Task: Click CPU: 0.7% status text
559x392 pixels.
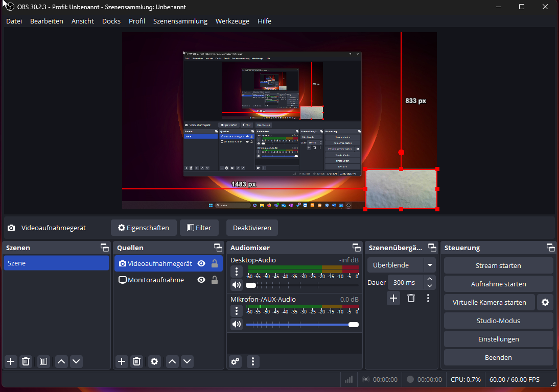Action: 465,380
